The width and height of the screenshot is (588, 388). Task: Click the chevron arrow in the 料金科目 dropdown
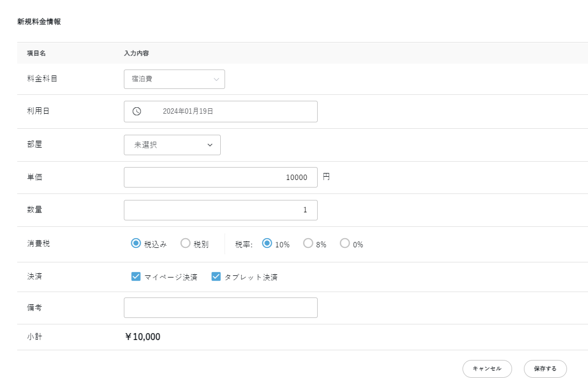click(x=216, y=79)
